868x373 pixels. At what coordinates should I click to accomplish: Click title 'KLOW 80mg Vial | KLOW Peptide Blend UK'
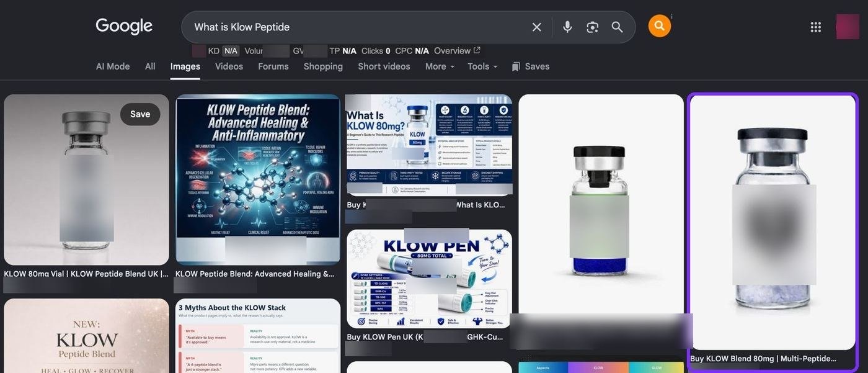[86, 274]
